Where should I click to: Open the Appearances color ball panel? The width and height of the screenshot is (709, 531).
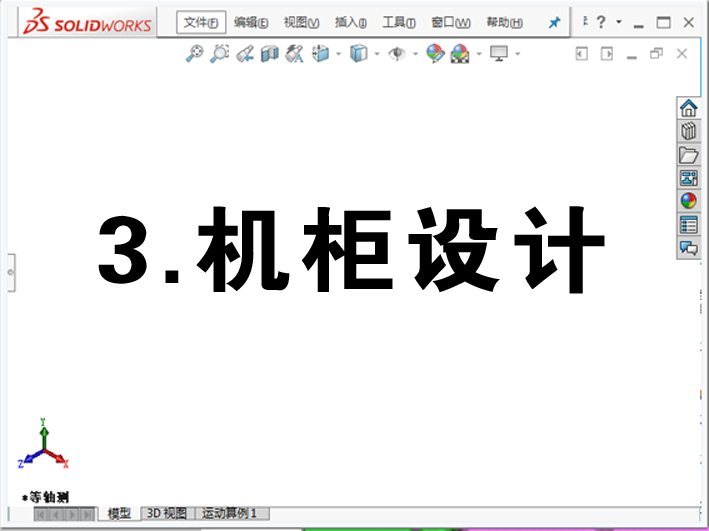pos(688,201)
